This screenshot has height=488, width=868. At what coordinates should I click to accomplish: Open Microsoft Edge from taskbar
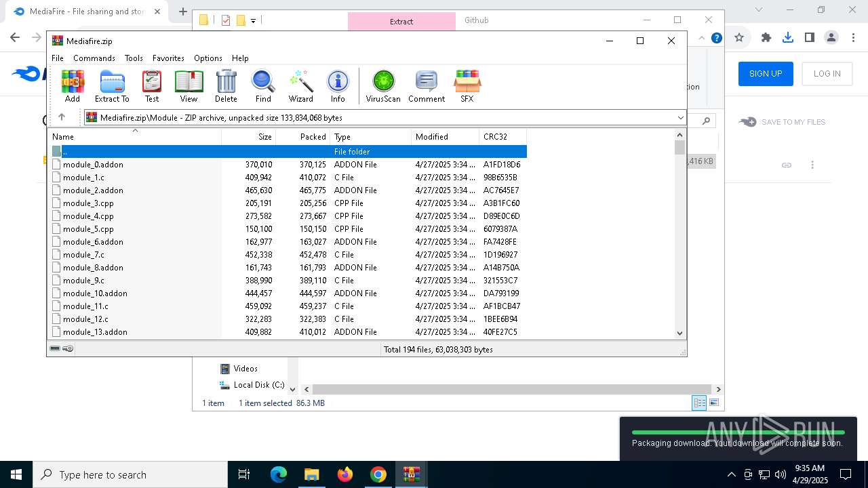click(279, 474)
